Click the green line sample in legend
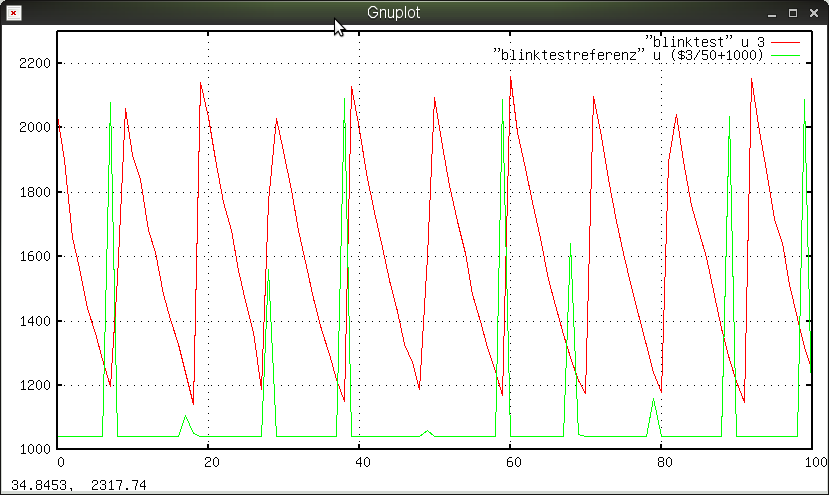 pyautogui.click(x=787, y=56)
